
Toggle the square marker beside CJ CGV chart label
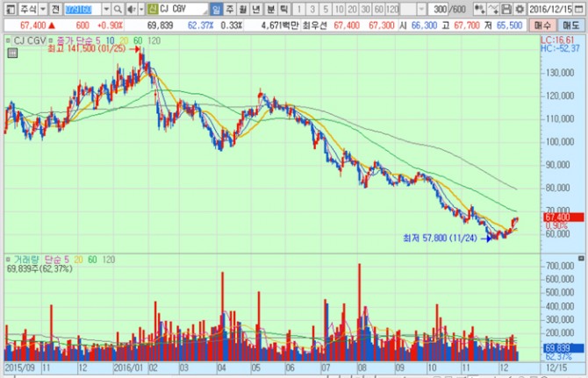pyautogui.click(x=7, y=40)
